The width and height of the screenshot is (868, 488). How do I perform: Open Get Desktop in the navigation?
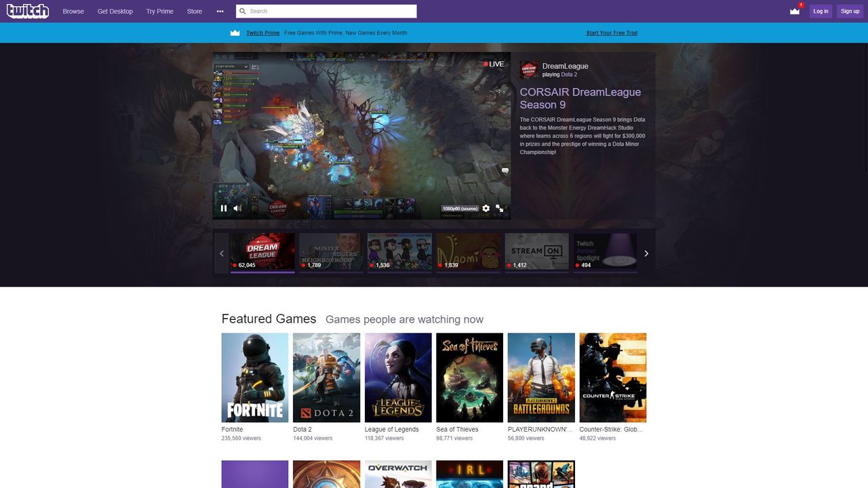(115, 12)
